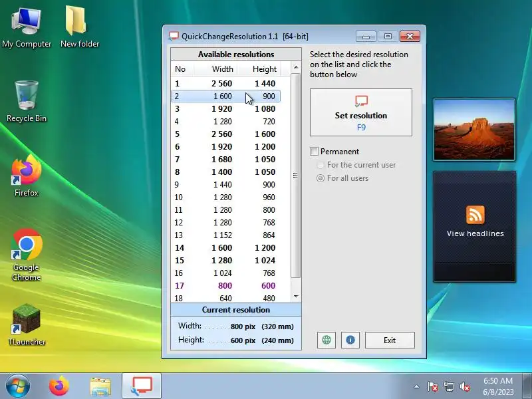The width and height of the screenshot is (532, 399).
Task: Open the My Computer desktop icon
Action: coord(27,28)
